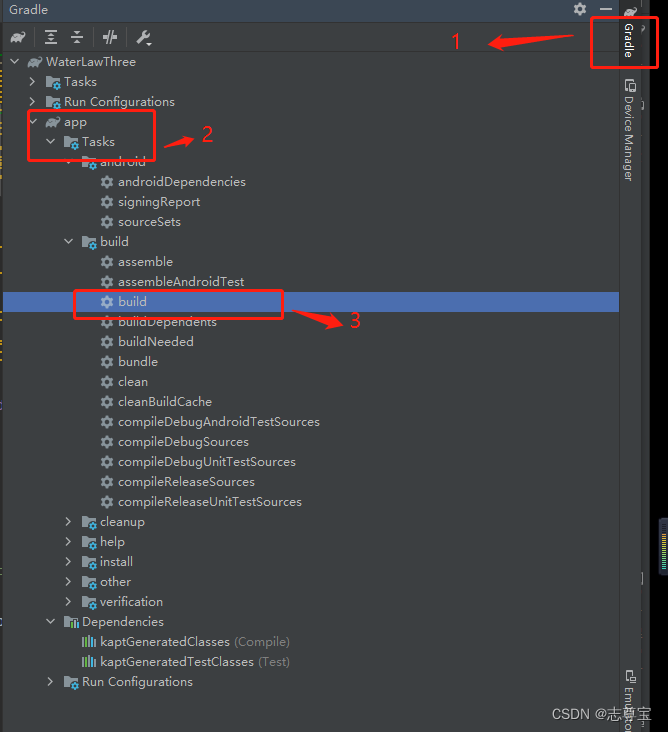Click the gear icon beside bundle task
The height and width of the screenshot is (732, 668).
coord(107,362)
